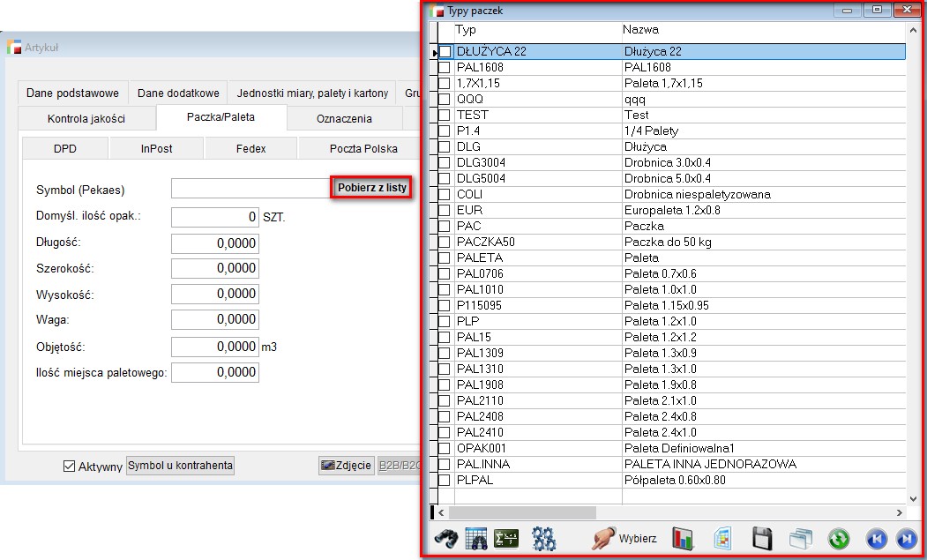Click the Symbol u kontrahenta button

(181, 466)
